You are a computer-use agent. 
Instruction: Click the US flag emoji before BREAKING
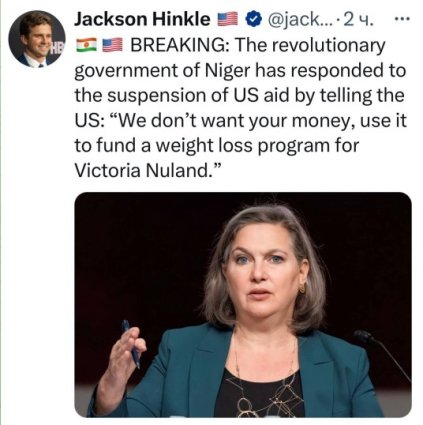[x=112, y=45]
